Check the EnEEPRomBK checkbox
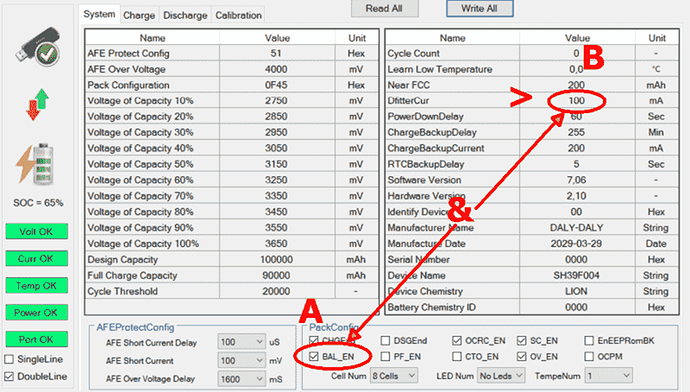The height and width of the screenshot is (392, 690). (x=589, y=341)
